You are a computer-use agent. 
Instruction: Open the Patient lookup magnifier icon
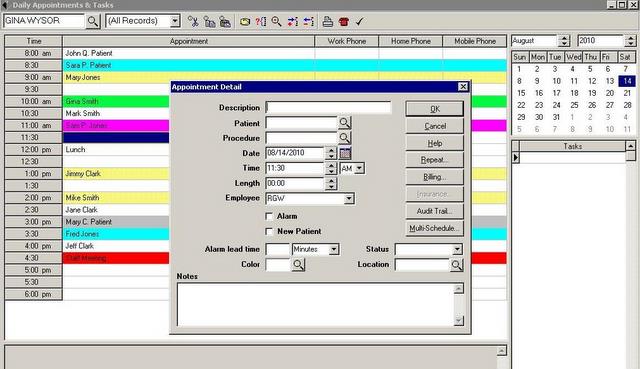(x=344, y=122)
